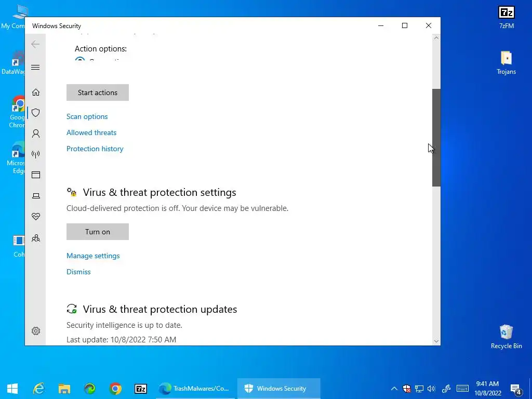Open Scan options link

[87, 116]
